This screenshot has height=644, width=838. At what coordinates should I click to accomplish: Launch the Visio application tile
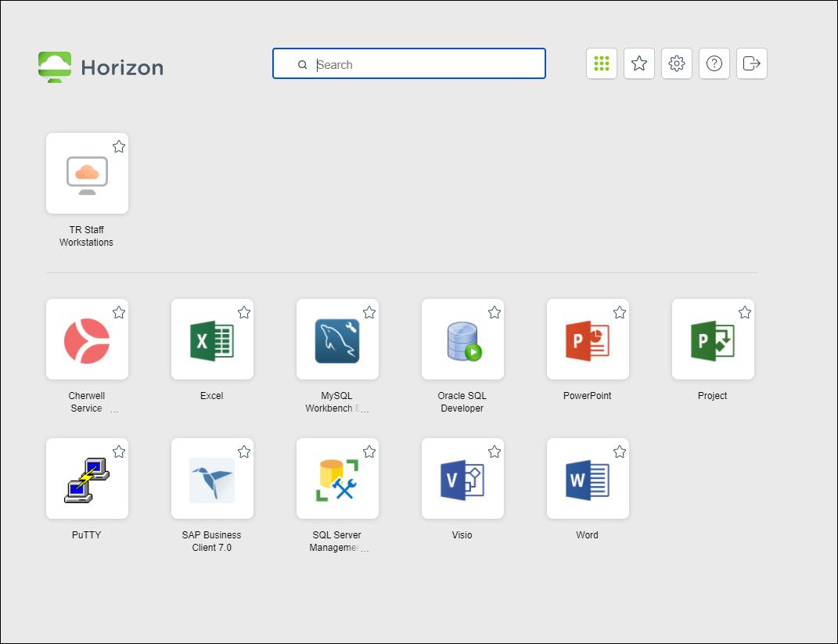462,478
